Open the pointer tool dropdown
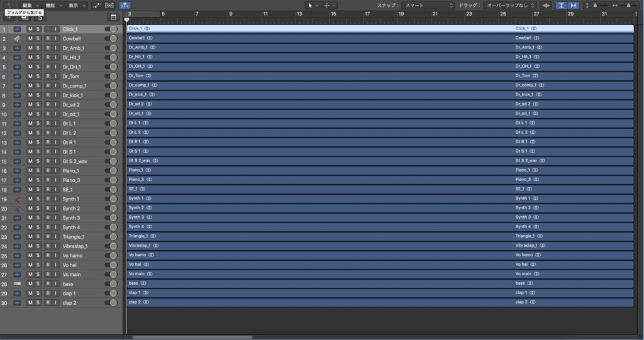Screen dimensions: 644x340 tap(313, 5)
